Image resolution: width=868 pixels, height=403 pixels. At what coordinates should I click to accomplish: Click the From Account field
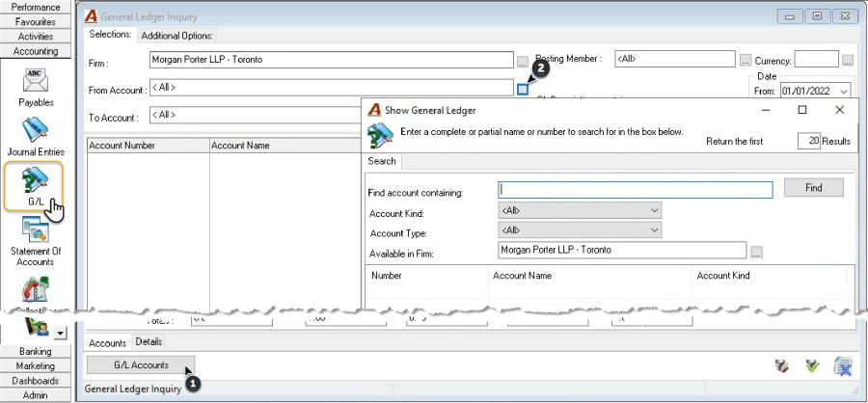[x=332, y=88]
